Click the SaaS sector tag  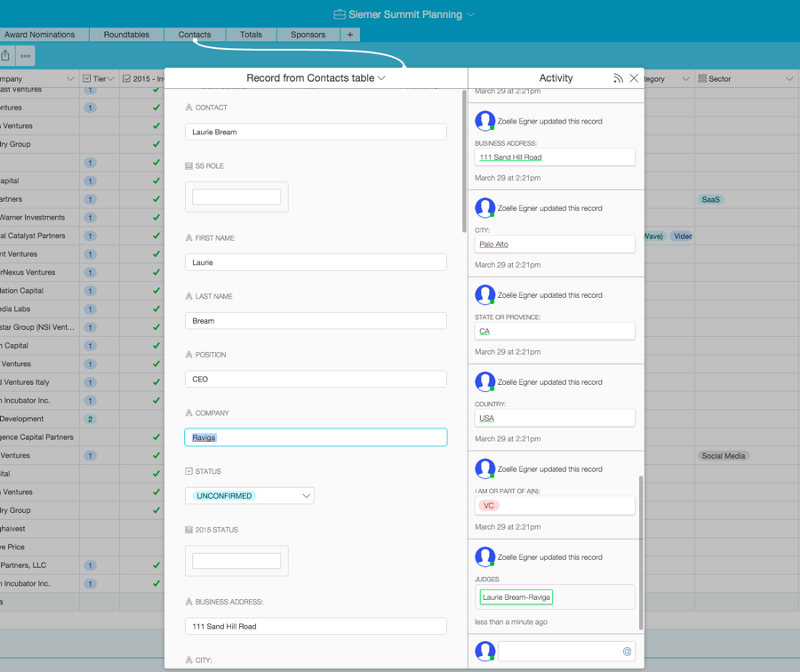[711, 200]
